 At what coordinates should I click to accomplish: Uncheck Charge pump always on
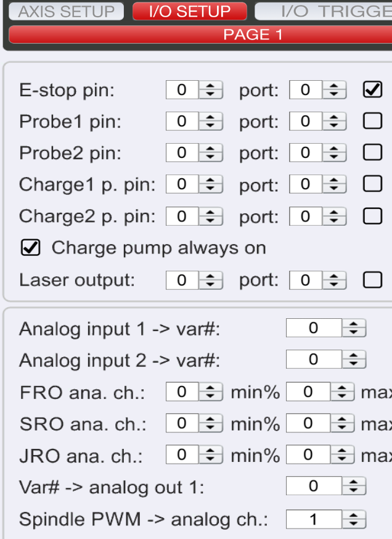click(x=29, y=247)
